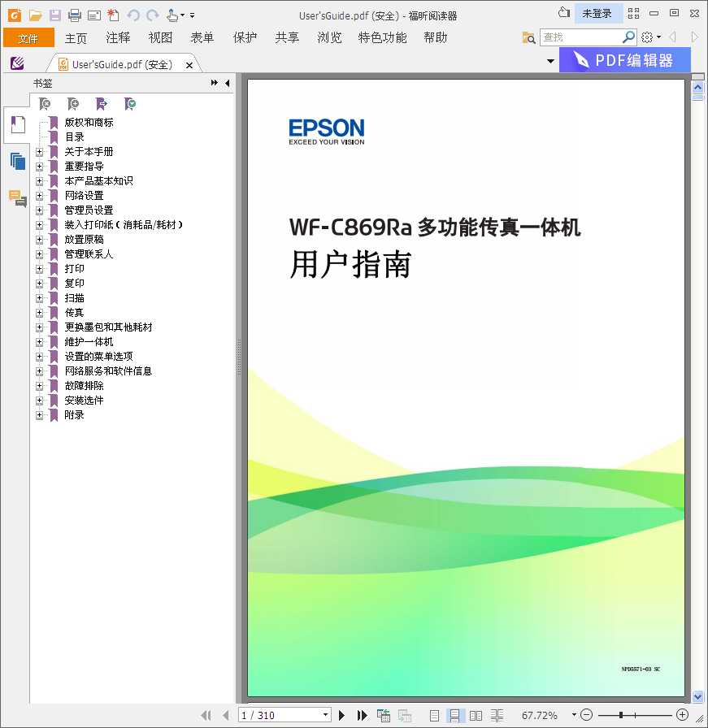Enable continuous facing view mode

(497, 716)
